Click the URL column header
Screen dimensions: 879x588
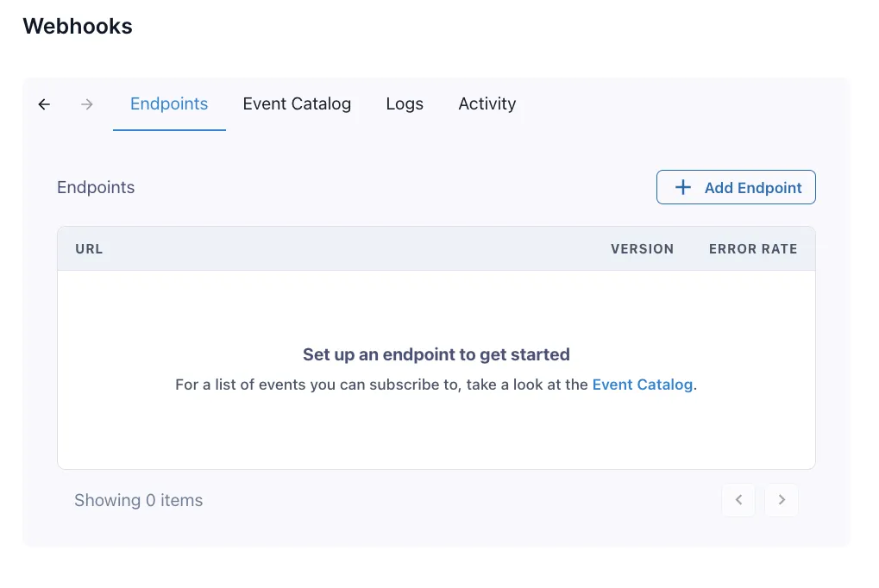[89, 249]
